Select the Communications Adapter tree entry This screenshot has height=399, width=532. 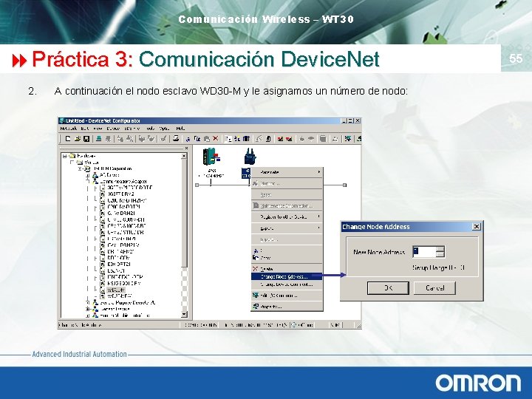[x=123, y=182]
